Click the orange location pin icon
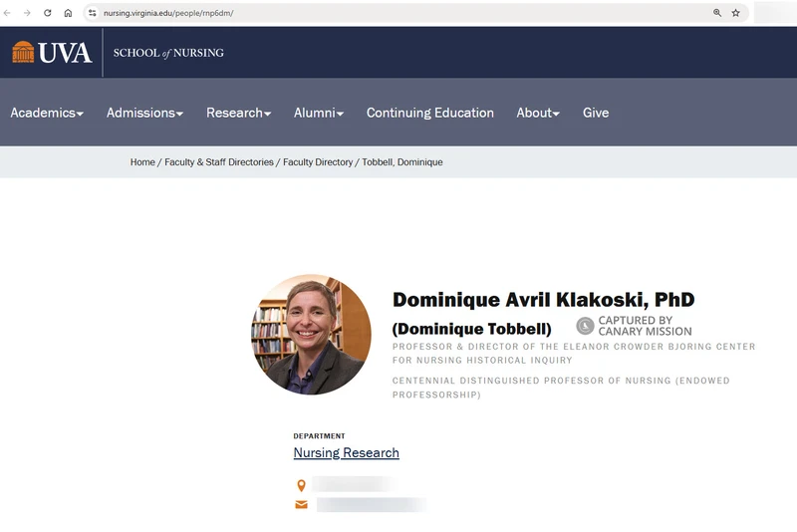This screenshot has height=532, width=797. [301, 485]
